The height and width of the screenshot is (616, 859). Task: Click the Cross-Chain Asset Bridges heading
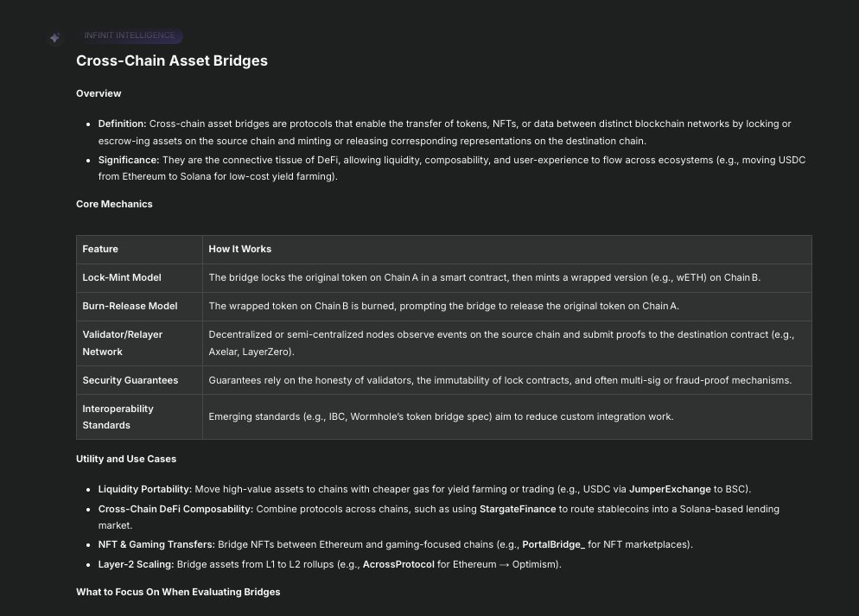point(172,61)
